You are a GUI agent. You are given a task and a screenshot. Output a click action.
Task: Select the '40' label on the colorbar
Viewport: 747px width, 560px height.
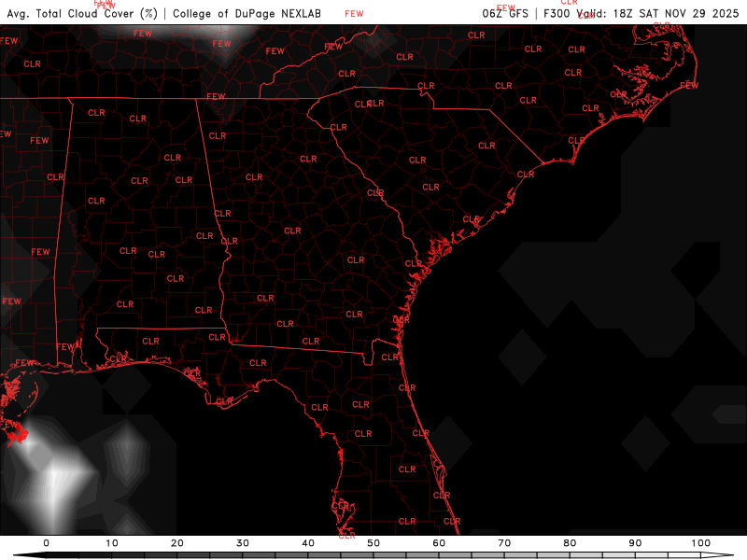[308, 543]
